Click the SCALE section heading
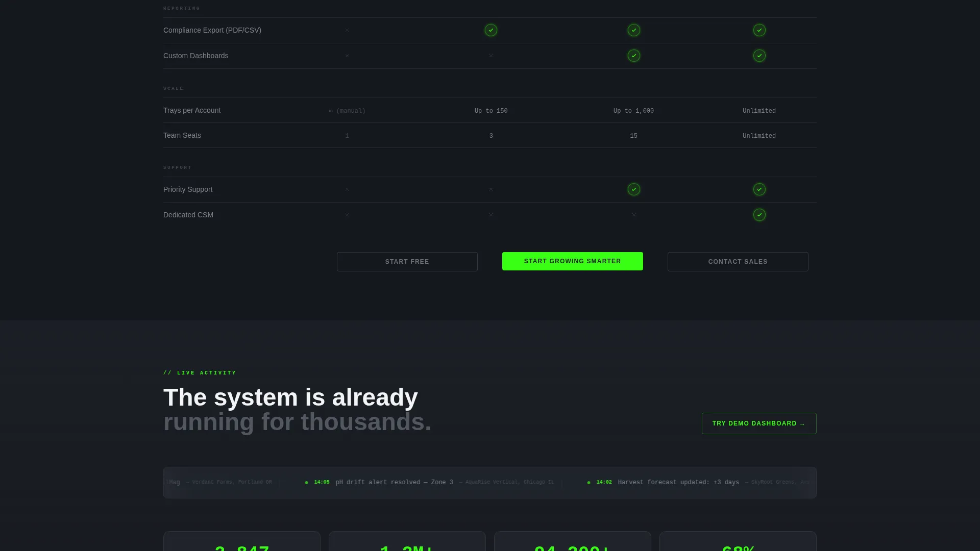The width and height of the screenshot is (980, 551). (174, 88)
